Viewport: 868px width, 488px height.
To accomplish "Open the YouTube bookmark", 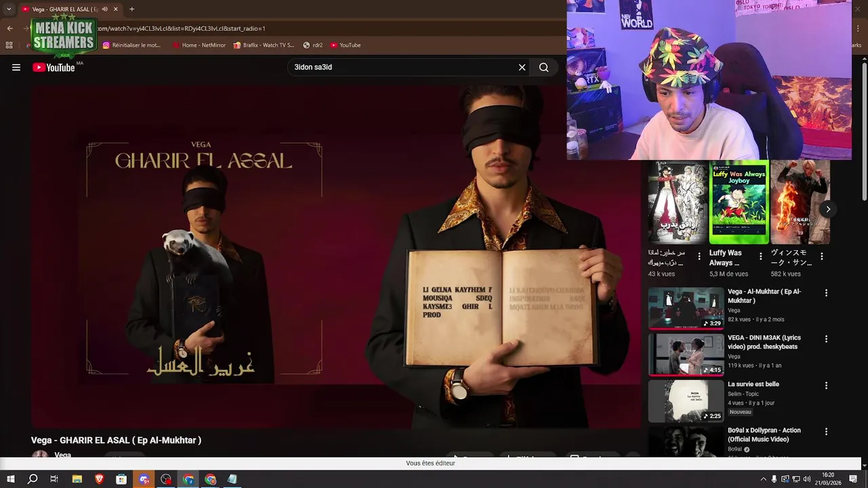I will pos(346,45).
